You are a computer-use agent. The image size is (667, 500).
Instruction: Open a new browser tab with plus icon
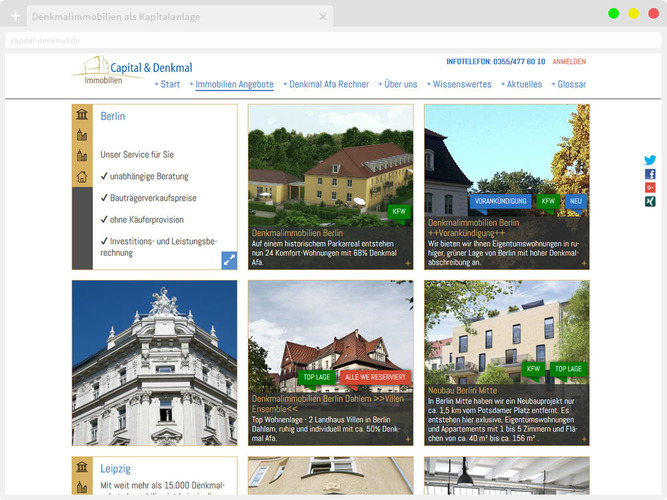click(x=15, y=17)
